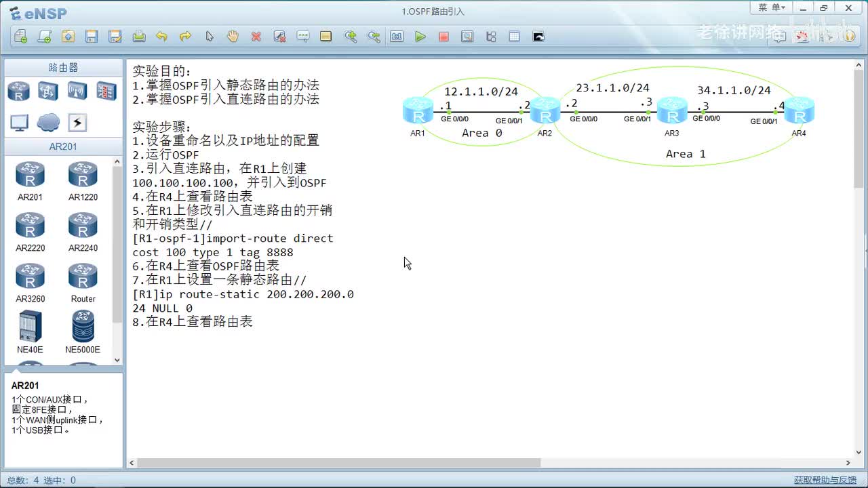Pick the AR3260 router model
Image resolution: width=868 pixels, height=488 pixels.
point(30,283)
